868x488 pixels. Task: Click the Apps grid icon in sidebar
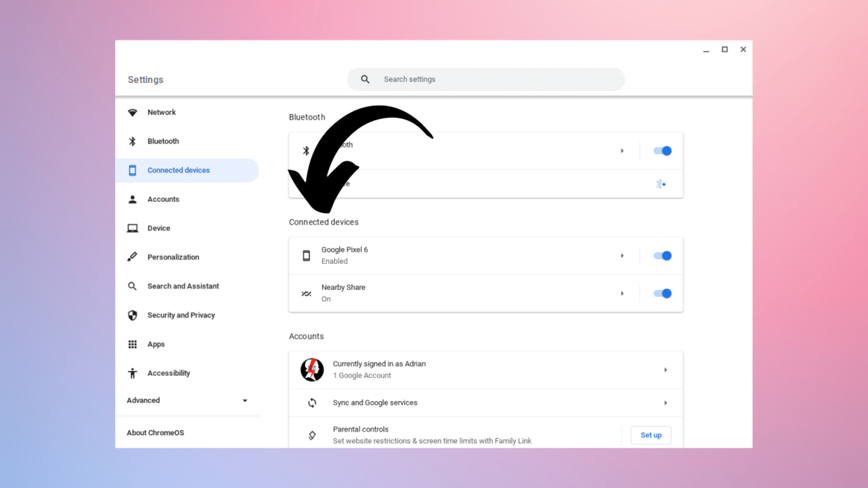(132, 344)
